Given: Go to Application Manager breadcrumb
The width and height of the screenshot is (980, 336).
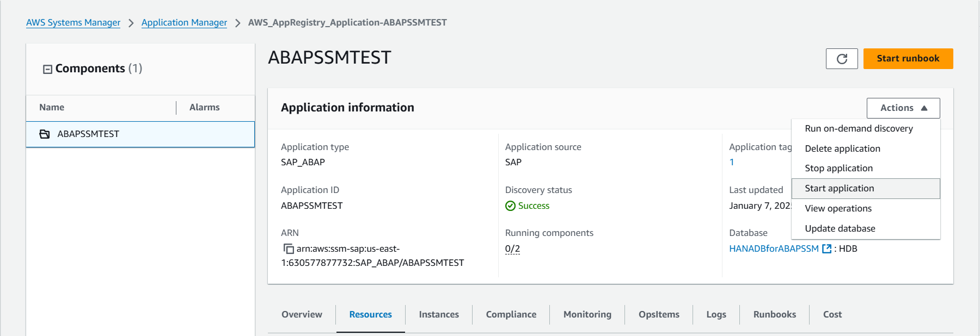Looking at the screenshot, I should point(184,23).
